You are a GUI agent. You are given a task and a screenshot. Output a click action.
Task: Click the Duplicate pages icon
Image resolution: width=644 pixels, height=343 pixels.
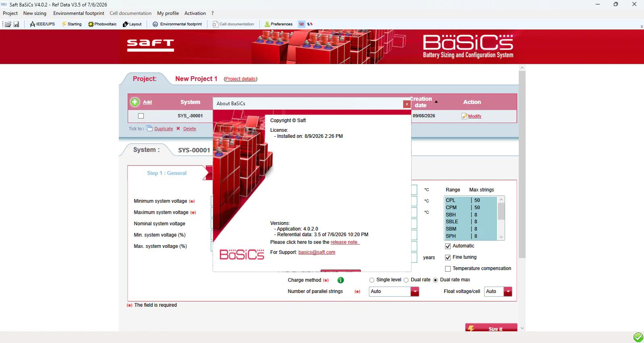(x=149, y=129)
